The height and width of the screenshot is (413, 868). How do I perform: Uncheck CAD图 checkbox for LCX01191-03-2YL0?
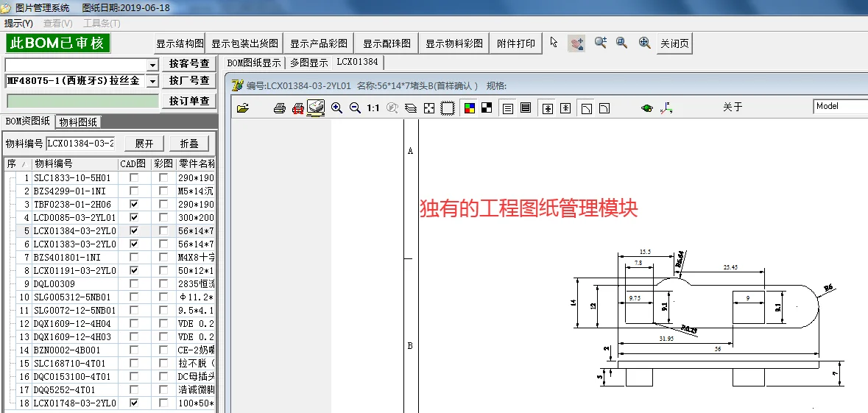[x=134, y=270]
